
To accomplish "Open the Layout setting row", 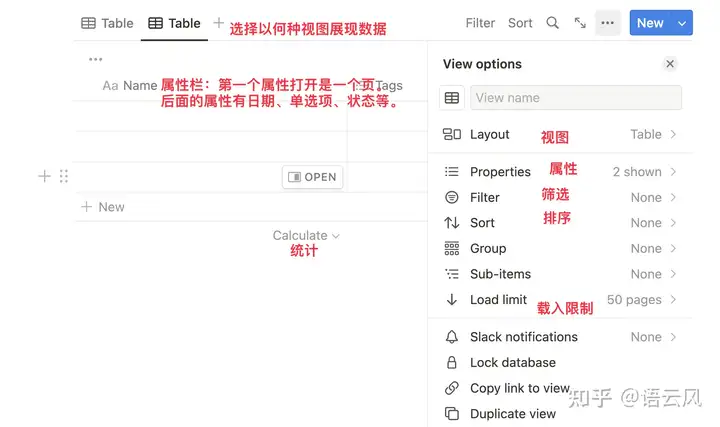I will tap(560, 135).
